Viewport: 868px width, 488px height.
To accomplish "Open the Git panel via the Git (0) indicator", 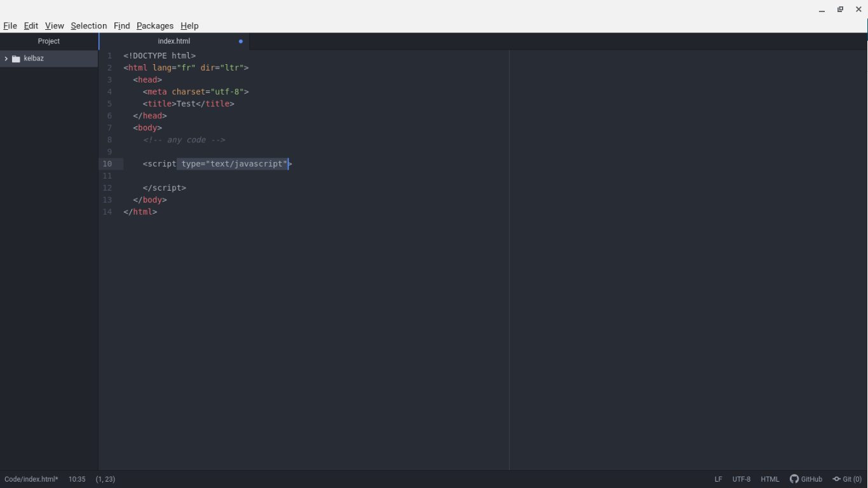I will [847, 479].
